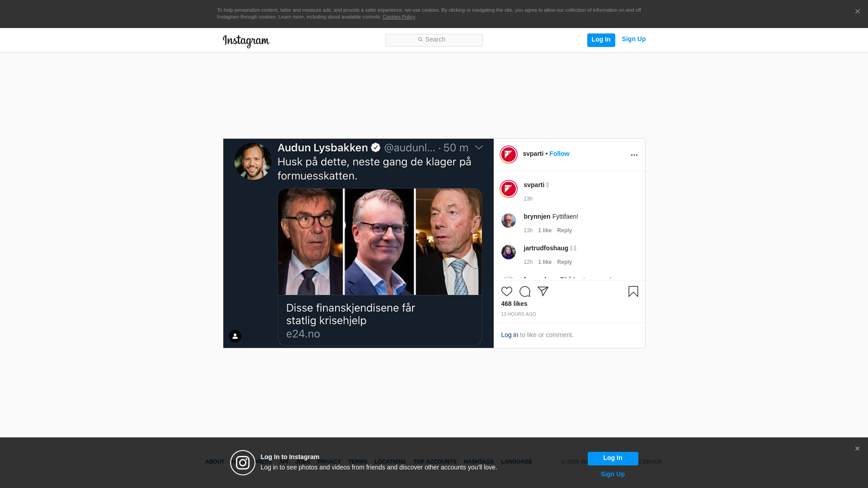Close the Log In to Instagram banner
Viewport: 868px width, 488px height.
857,449
